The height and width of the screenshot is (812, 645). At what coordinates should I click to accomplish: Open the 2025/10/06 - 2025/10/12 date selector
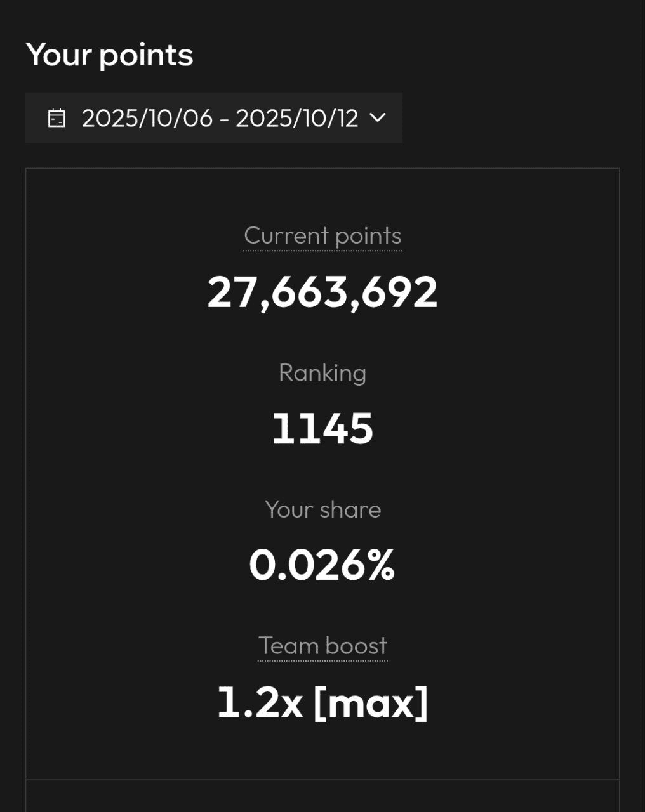[x=213, y=118]
